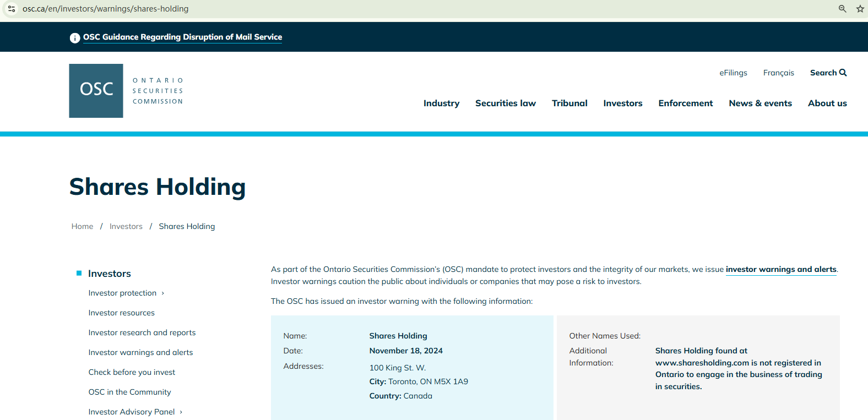Image resolution: width=868 pixels, height=420 pixels.
Task: Follow the Investors breadcrumb link
Action: coord(126,226)
